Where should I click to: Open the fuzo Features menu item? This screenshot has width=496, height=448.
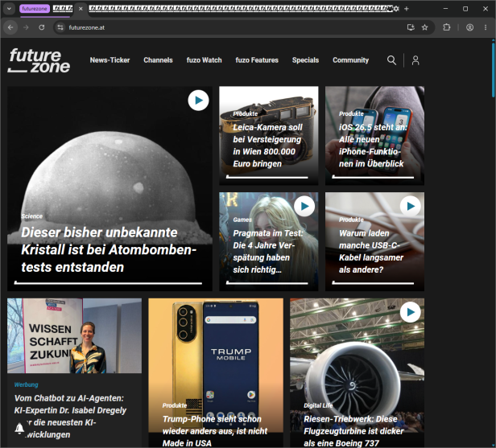tap(257, 60)
